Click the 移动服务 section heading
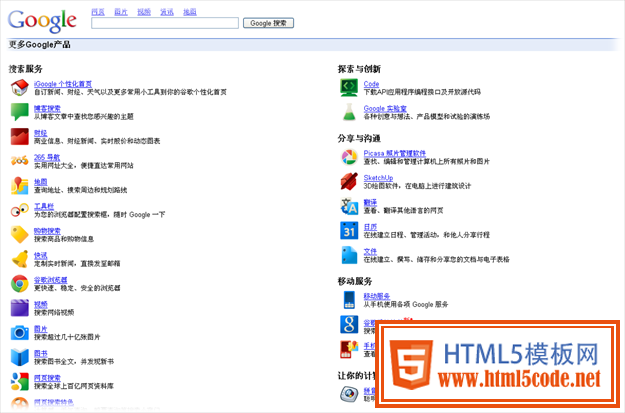625x413 pixels. click(x=355, y=281)
